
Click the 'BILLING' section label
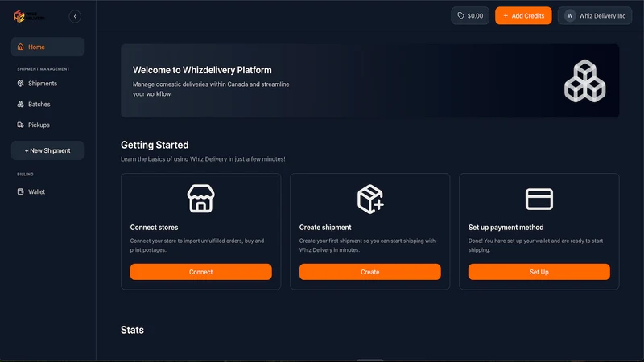tap(25, 175)
